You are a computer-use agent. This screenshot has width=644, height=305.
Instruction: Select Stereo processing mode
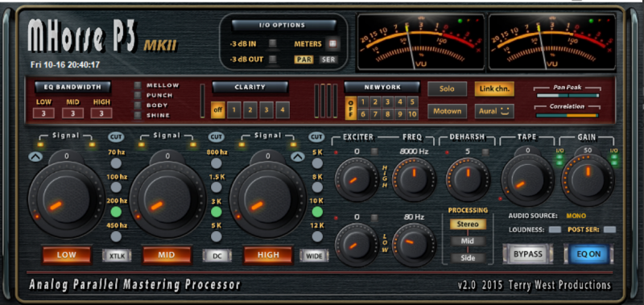(468, 225)
